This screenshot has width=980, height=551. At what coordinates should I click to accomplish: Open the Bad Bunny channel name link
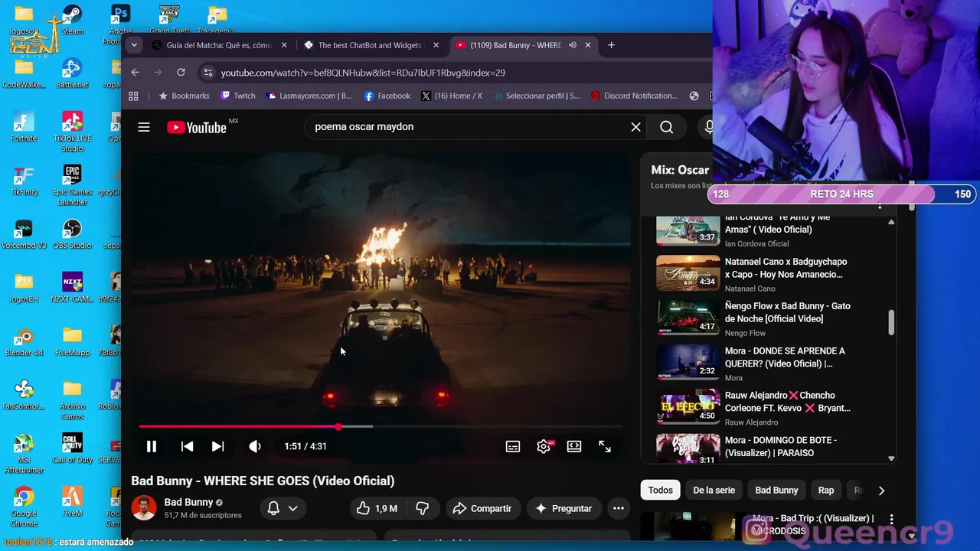click(188, 502)
